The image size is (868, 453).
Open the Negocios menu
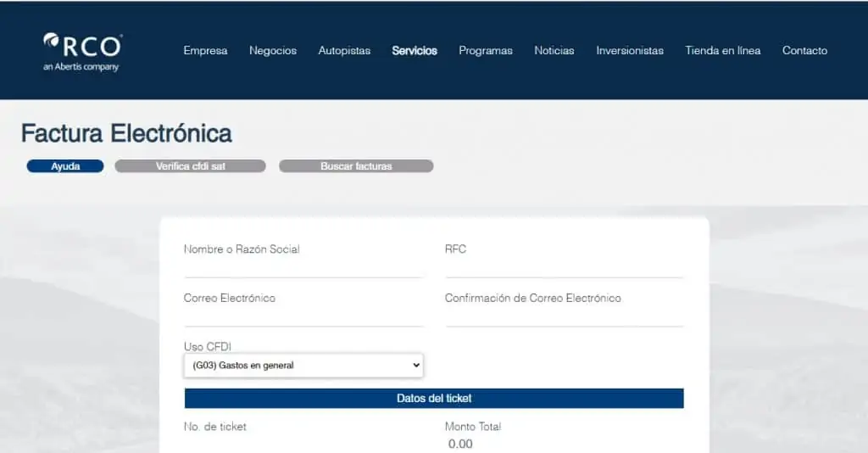[273, 50]
